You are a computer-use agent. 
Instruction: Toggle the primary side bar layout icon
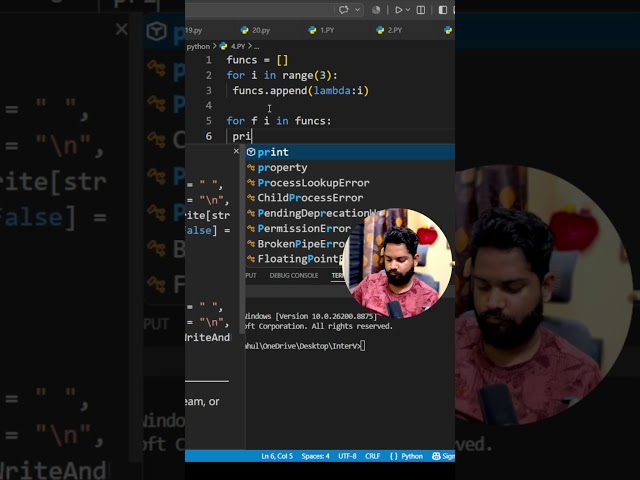(443, 10)
